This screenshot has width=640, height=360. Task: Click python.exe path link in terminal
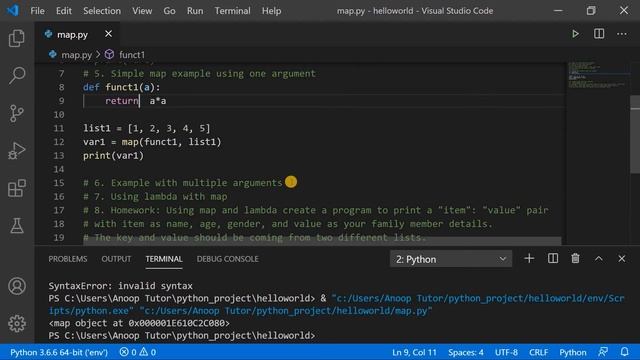pos(337,304)
